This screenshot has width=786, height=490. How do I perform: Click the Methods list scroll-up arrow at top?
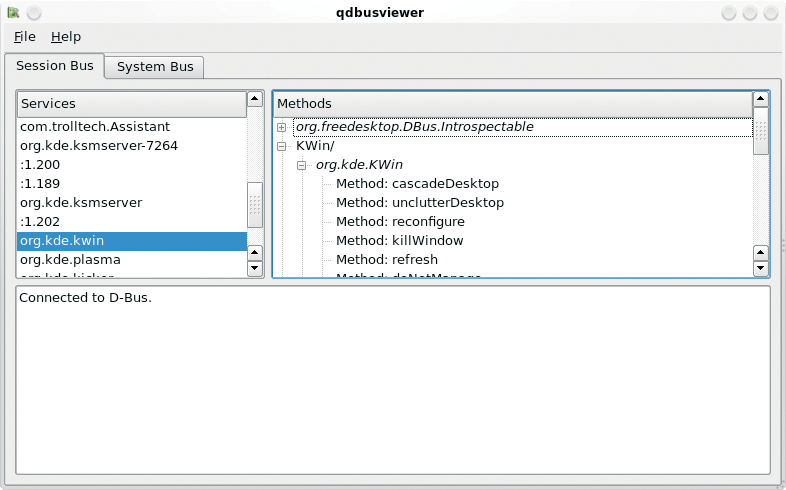pyautogui.click(x=760, y=99)
